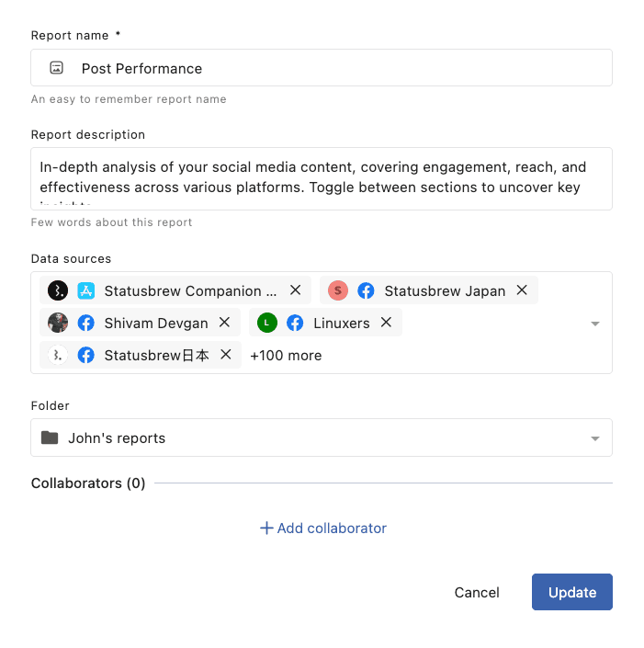Click the Statusbrew日本 profile avatar
The image size is (644, 648).
tap(58, 355)
